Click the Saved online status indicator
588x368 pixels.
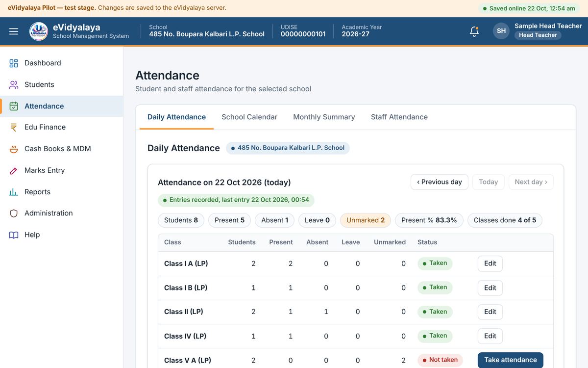[x=529, y=8]
